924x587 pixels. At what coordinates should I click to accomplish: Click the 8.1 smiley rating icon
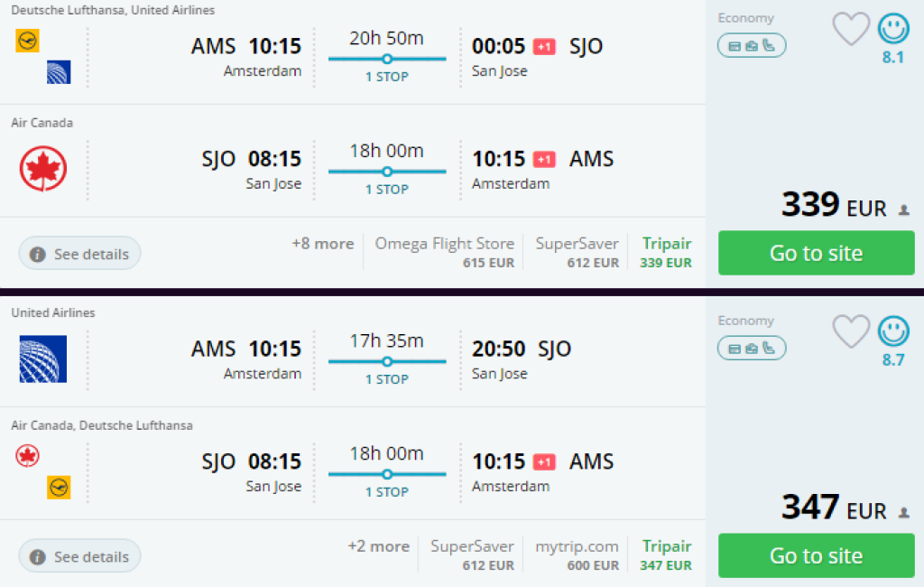(x=893, y=29)
